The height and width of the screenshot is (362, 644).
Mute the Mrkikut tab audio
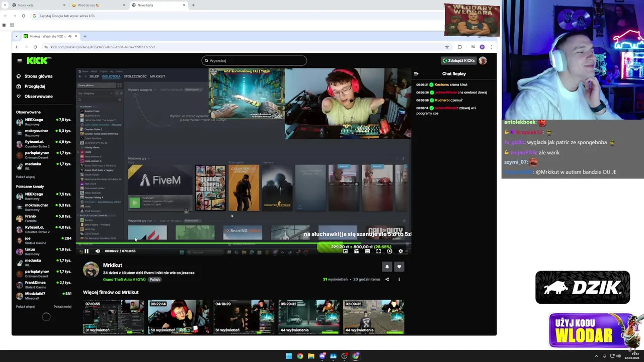click(x=70, y=36)
